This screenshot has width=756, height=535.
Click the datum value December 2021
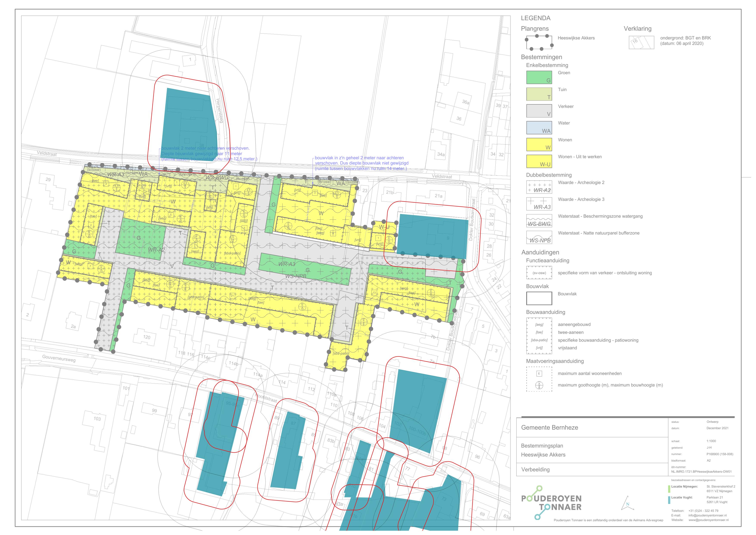pyautogui.click(x=717, y=428)
